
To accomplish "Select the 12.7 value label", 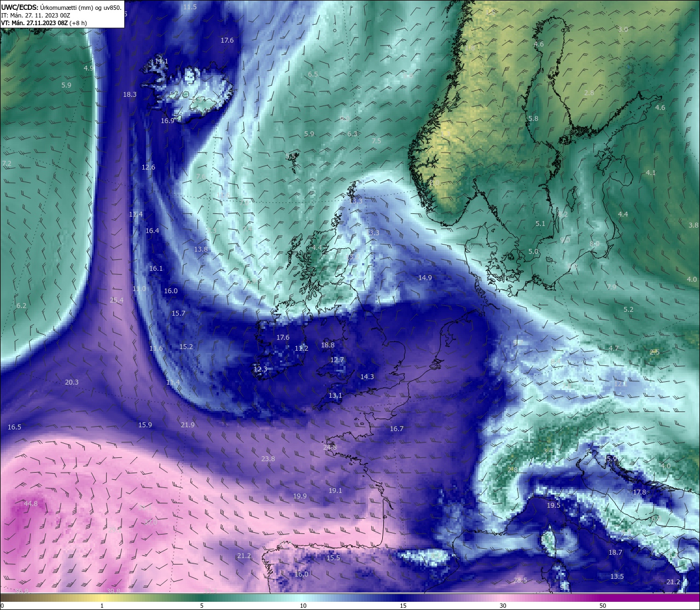I will (x=337, y=359).
